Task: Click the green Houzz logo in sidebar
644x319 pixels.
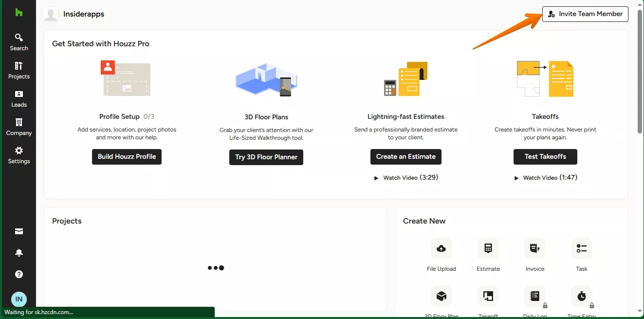Action: [19, 13]
